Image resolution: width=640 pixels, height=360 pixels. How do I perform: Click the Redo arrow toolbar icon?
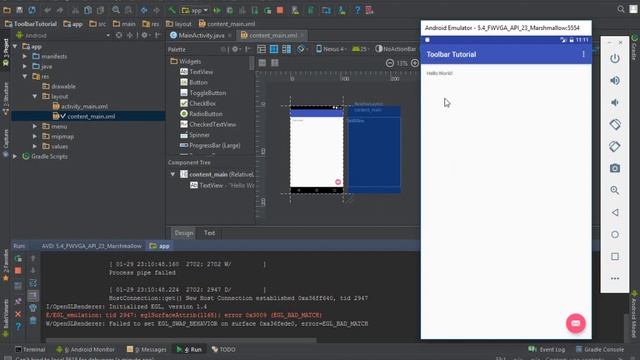pos(60,10)
